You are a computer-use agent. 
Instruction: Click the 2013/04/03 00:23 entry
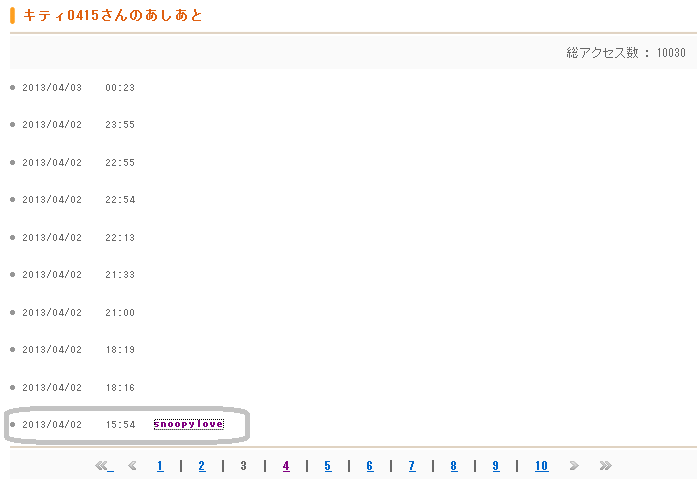78,88
